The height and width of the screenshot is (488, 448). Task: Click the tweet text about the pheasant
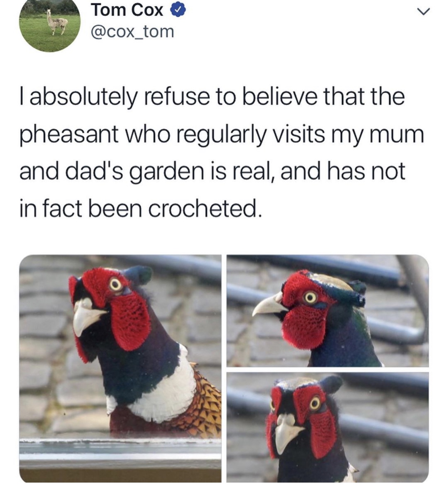pyautogui.click(x=221, y=153)
